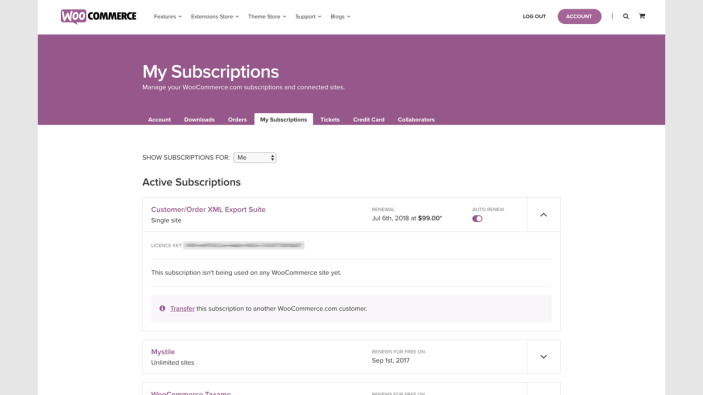The height and width of the screenshot is (395, 703).
Task: Switch to the Credit Card tab
Action: click(369, 120)
